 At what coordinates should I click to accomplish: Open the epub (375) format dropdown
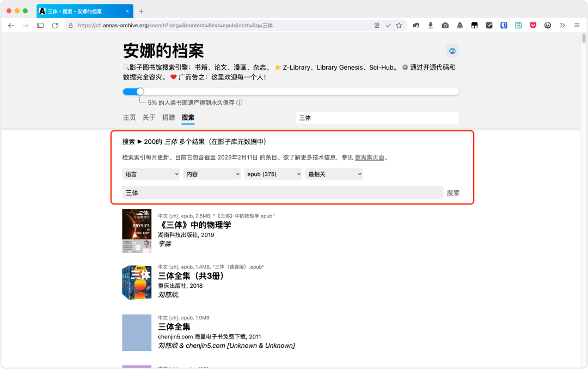[273, 174]
